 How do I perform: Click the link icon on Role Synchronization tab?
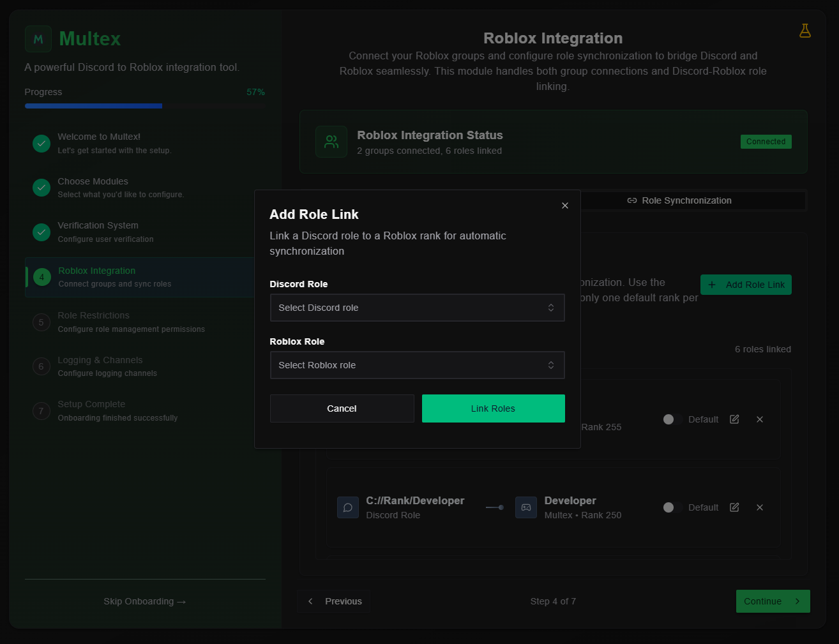pyautogui.click(x=632, y=200)
